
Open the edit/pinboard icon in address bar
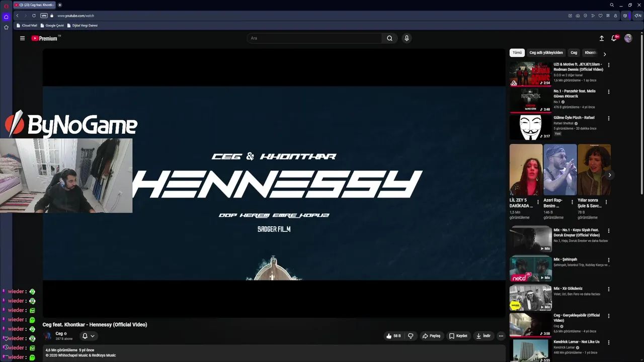570,16
